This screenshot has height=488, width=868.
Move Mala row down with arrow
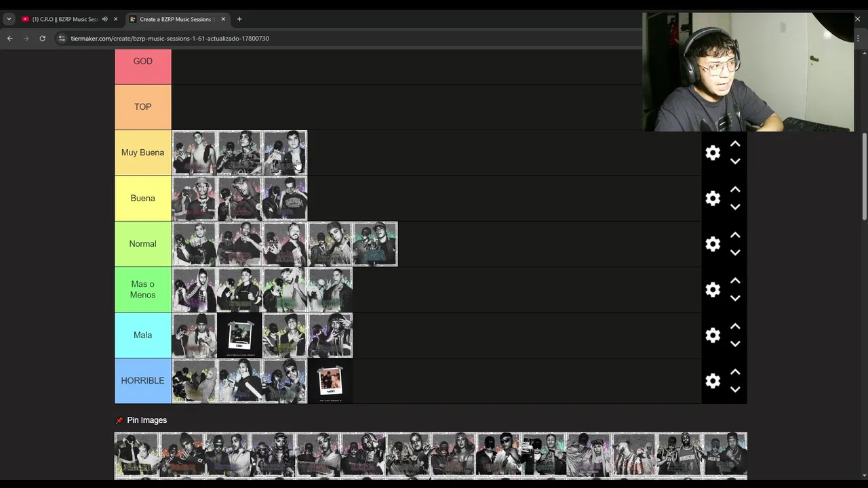click(x=735, y=344)
